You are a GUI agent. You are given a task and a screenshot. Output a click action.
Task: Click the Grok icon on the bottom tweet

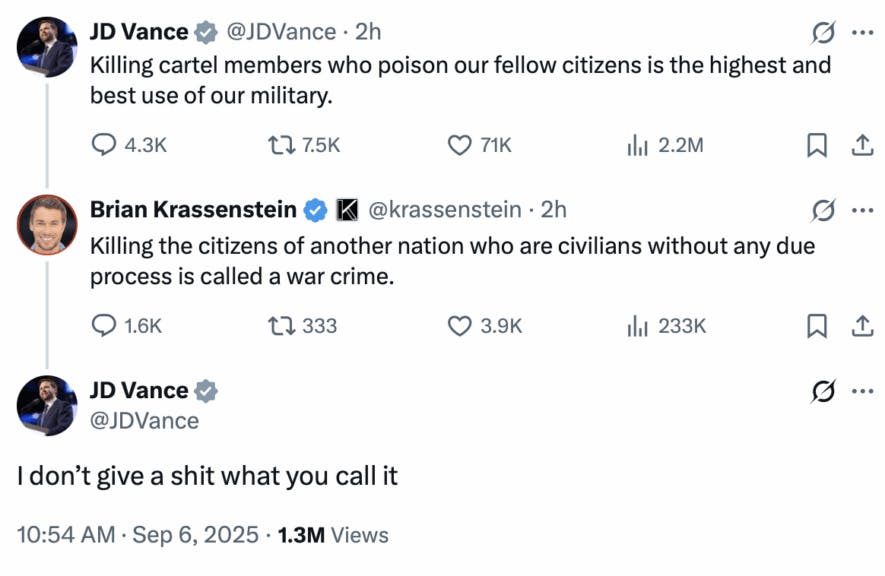pyautogui.click(x=823, y=391)
